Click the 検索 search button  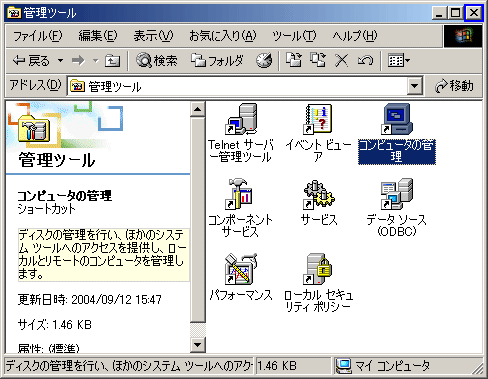pos(156,61)
